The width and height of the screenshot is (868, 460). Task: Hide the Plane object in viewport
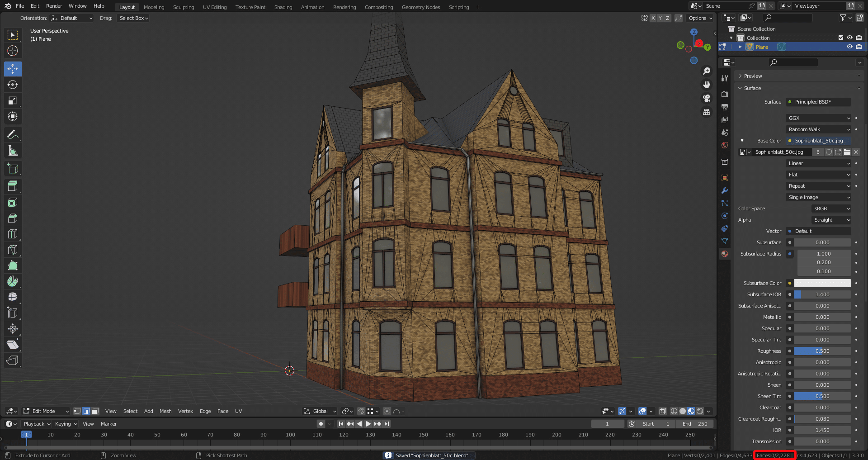(849, 47)
